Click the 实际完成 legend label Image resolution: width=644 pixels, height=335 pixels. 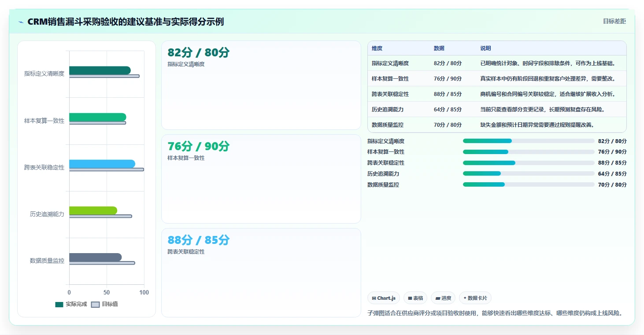[x=76, y=305]
